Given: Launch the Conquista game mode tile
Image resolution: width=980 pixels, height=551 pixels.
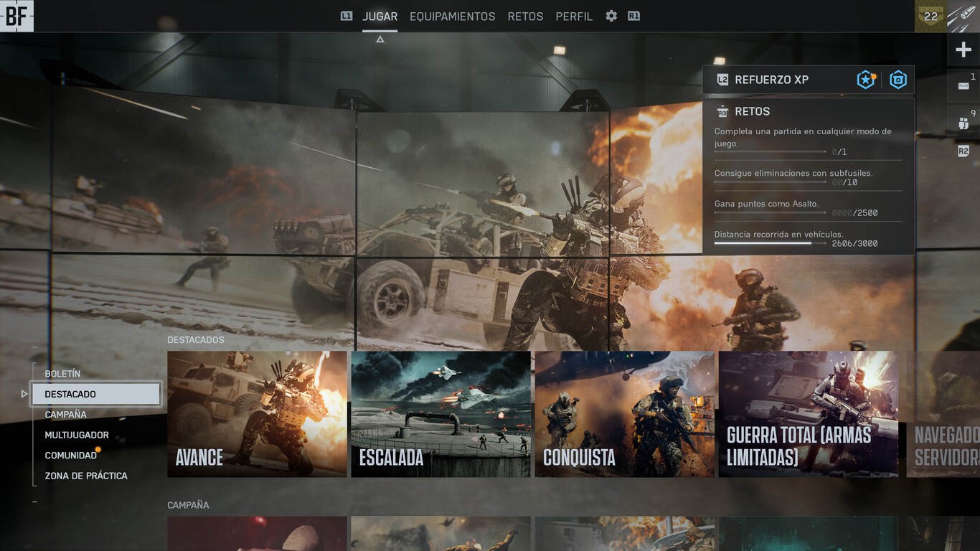Looking at the screenshot, I should 624,414.
